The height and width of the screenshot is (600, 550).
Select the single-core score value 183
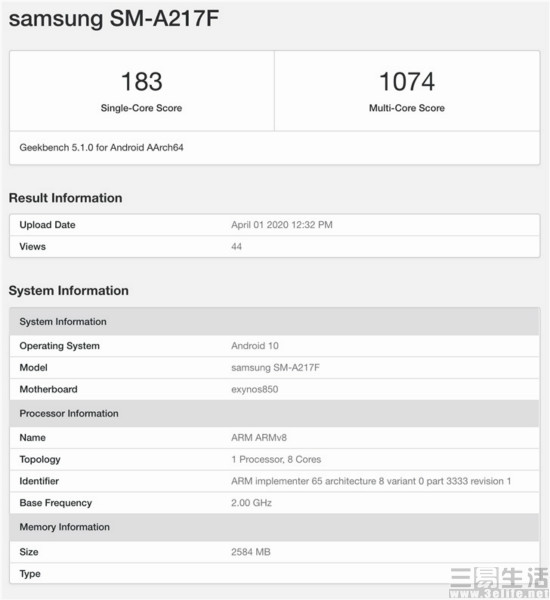pyautogui.click(x=142, y=82)
